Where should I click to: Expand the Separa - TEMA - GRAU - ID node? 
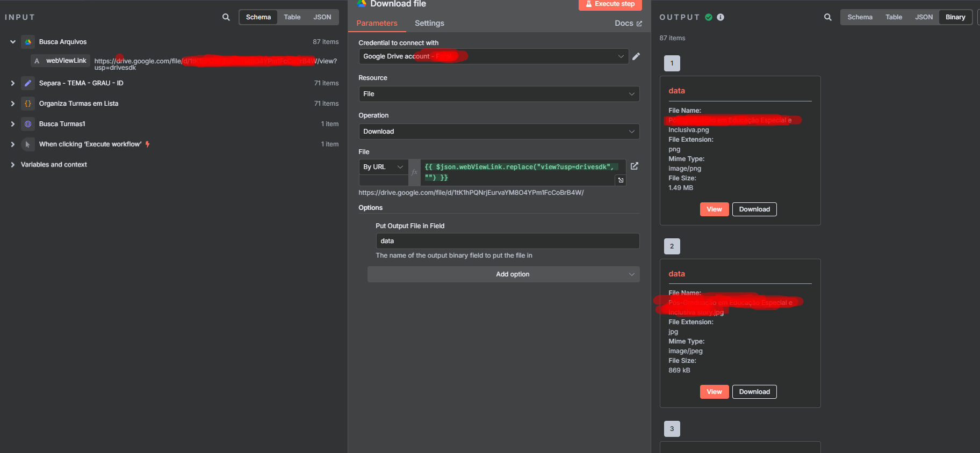(13, 83)
